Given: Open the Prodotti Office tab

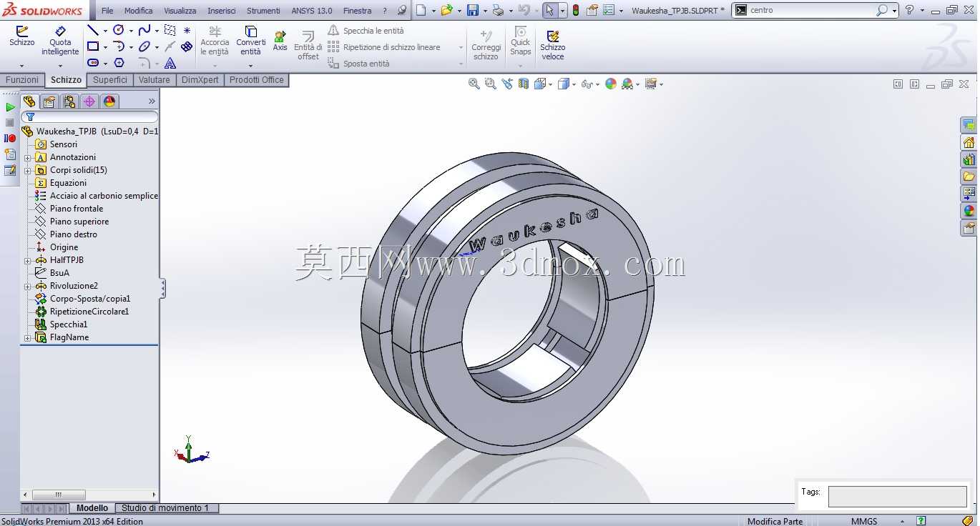Looking at the screenshot, I should point(257,80).
